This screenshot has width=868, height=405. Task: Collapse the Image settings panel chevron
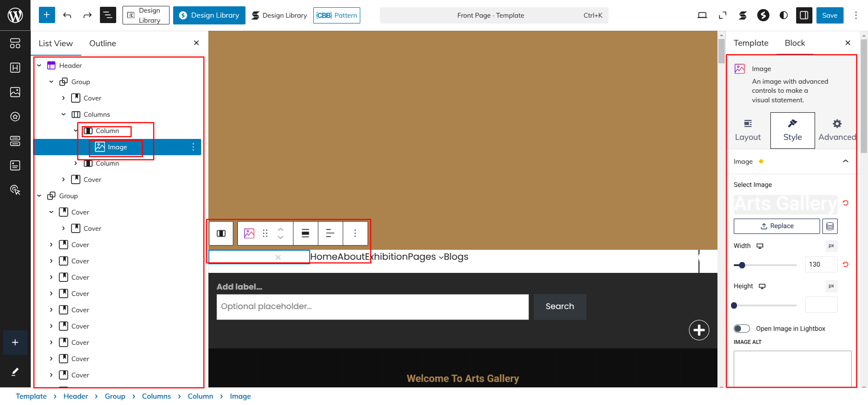click(x=845, y=162)
